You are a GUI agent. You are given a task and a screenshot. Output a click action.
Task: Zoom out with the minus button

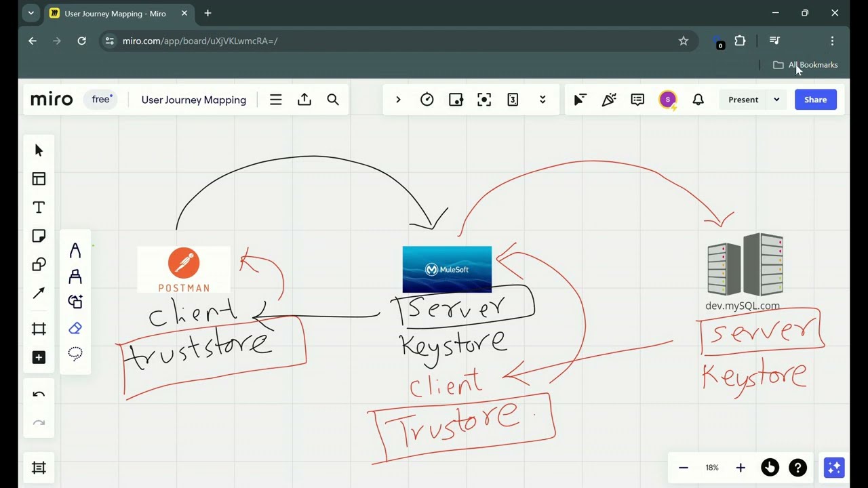(684, 468)
